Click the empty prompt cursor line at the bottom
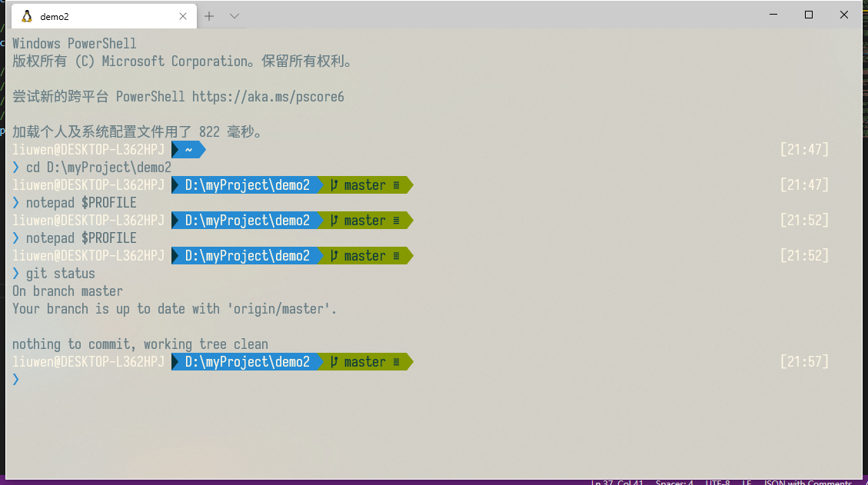 (15, 380)
